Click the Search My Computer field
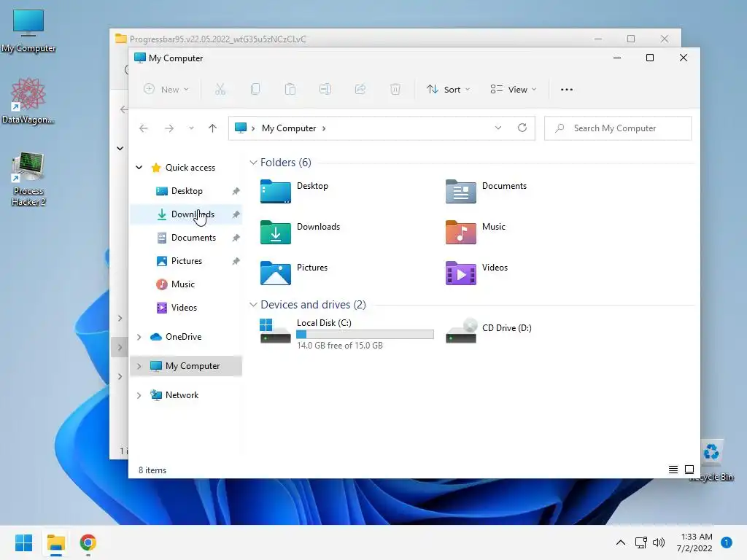The width and height of the screenshot is (747, 560). (x=617, y=128)
